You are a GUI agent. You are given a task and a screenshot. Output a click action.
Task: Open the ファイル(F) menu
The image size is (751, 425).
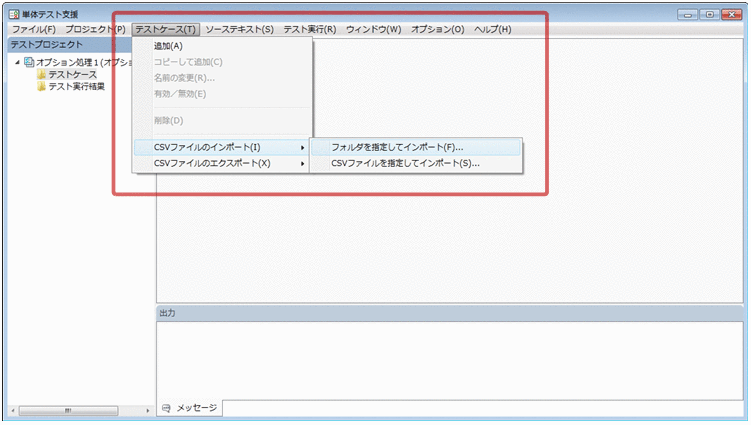point(34,29)
